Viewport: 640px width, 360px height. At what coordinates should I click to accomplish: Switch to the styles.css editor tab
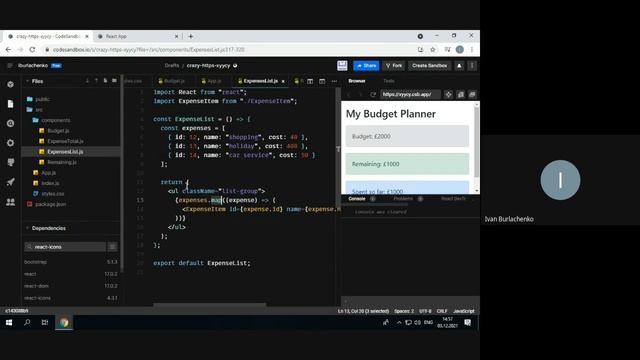(x=133, y=81)
